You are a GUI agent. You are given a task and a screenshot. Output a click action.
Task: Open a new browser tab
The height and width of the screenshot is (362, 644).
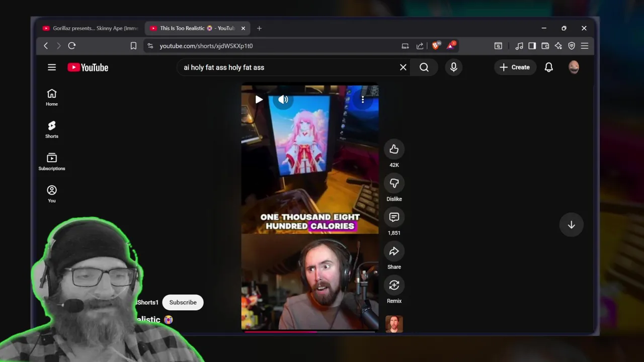tap(259, 28)
